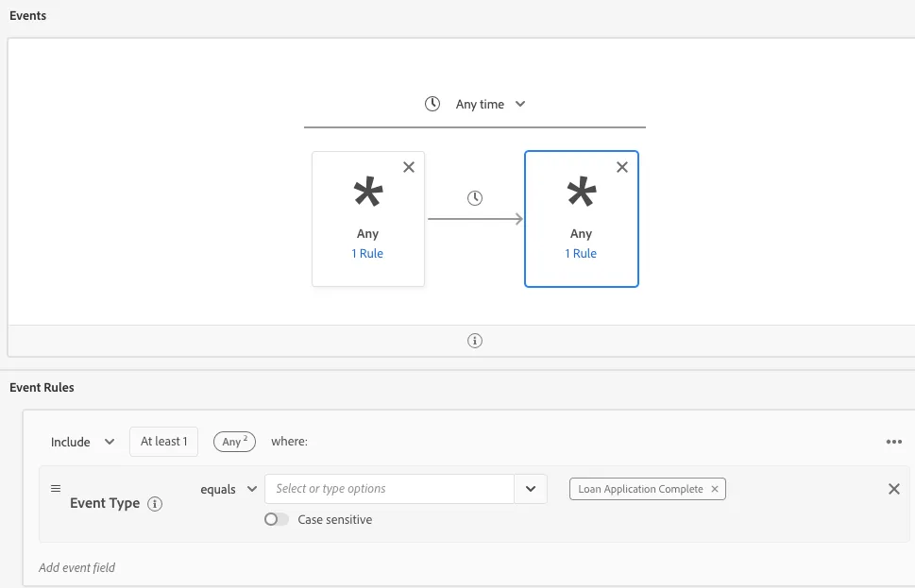Screen dimensions: 915x588
Task: Click Add event field
Action: click(77, 567)
